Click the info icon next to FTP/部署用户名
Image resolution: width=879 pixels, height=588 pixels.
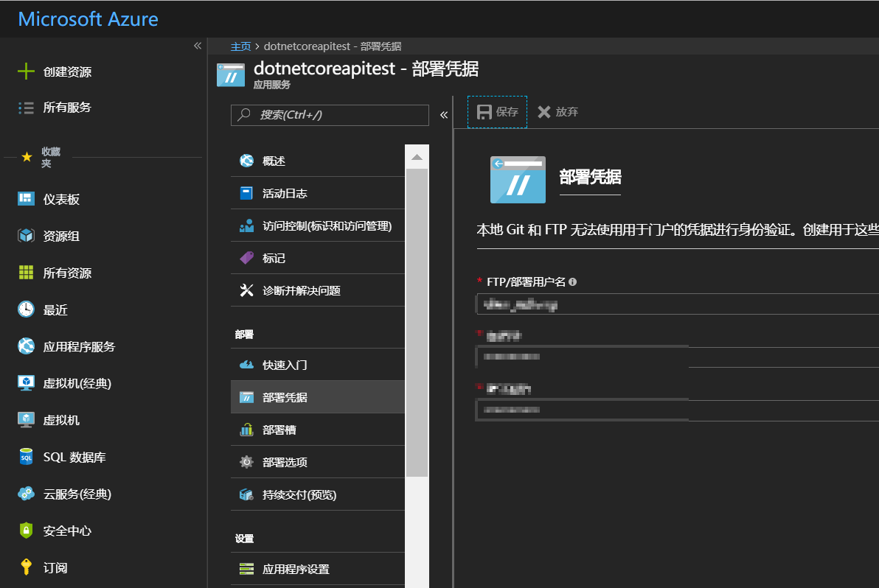[x=572, y=281]
